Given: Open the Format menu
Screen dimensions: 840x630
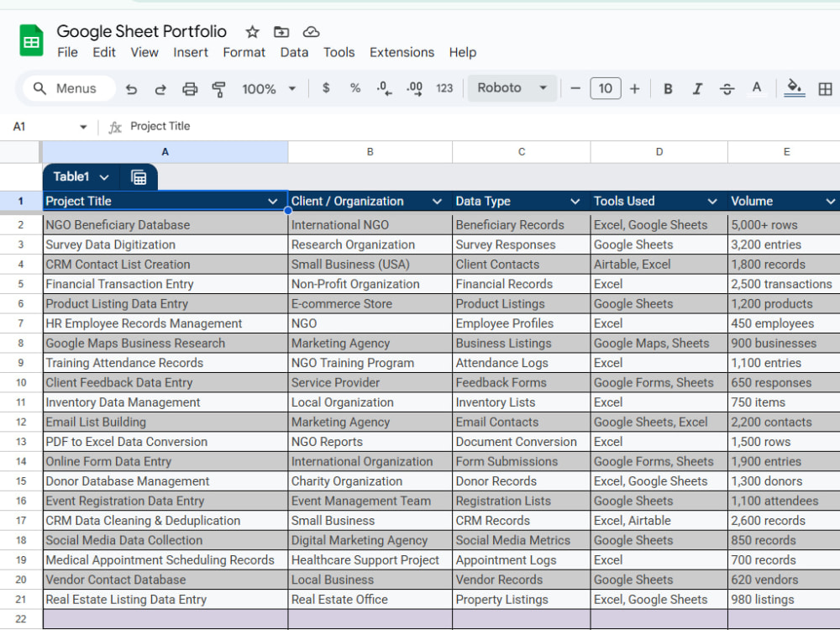Looking at the screenshot, I should tap(244, 52).
